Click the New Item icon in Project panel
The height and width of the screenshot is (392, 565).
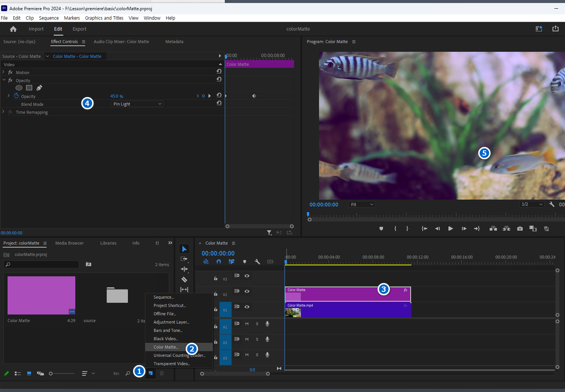click(151, 373)
